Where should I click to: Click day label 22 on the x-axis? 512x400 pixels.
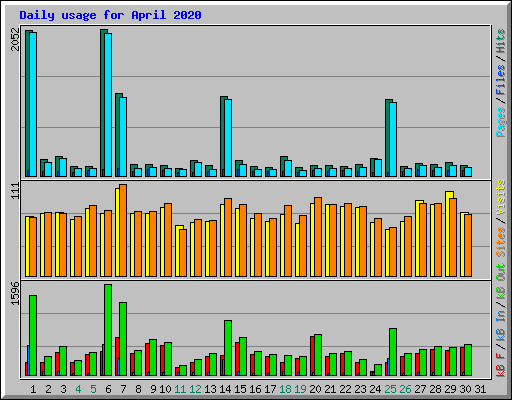(x=345, y=389)
